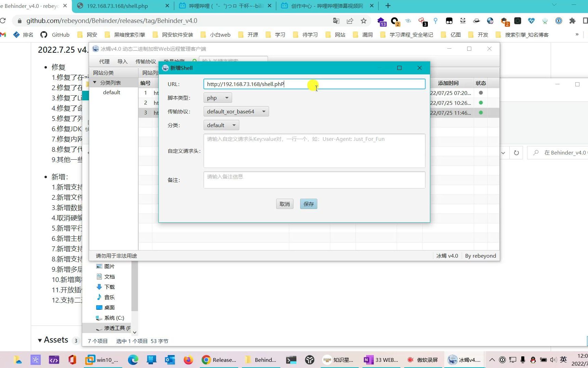This screenshot has width=588, height=368.
Task: Open the 漏洞 bookmarks folder
Action: pos(363,35)
